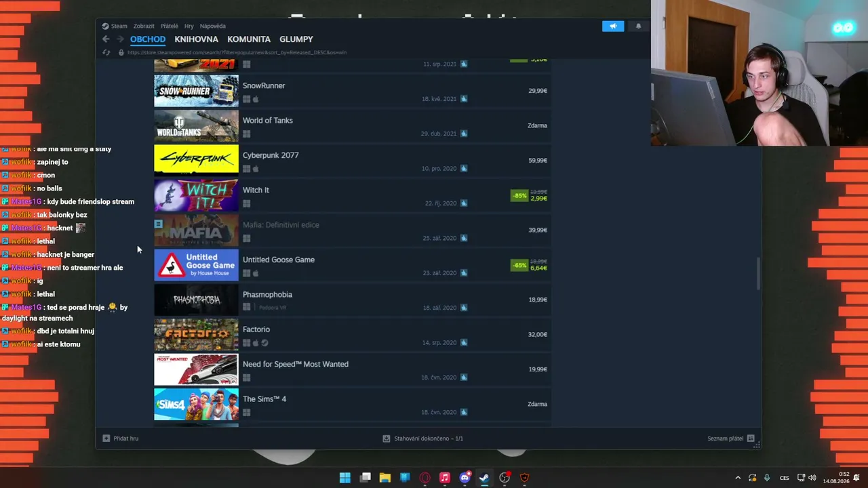868x488 pixels.
Task: Click the 59,99€ price for Cyberpunk 2077
Action: click(538, 161)
